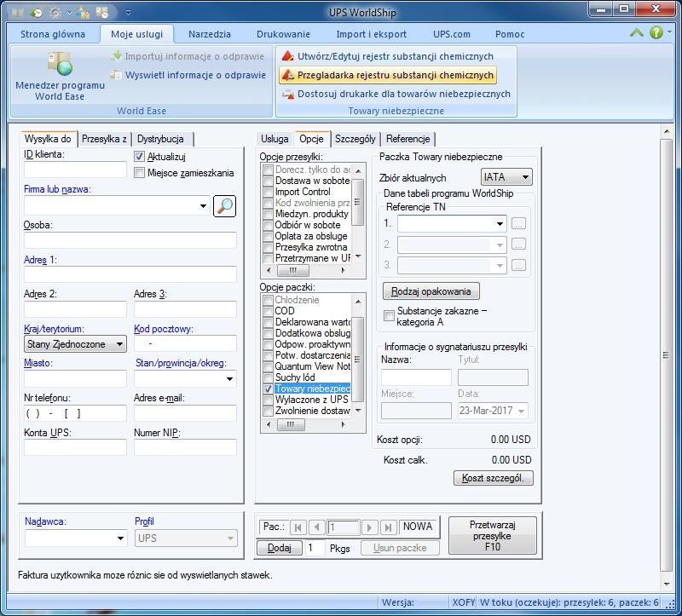Check Dostawa w sobote option
The width and height of the screenshot is (682, 616).
pyautogui.click(x=268, y=181)
